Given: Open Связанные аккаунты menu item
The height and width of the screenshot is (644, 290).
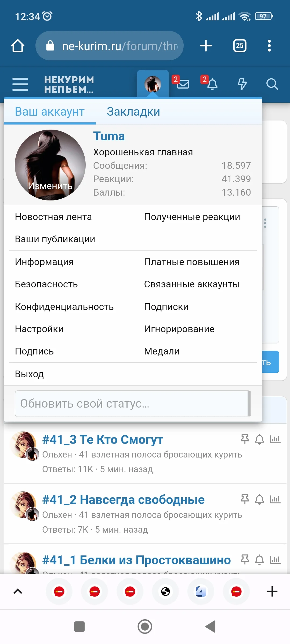Looking at the screenshot, I should 192,284.
